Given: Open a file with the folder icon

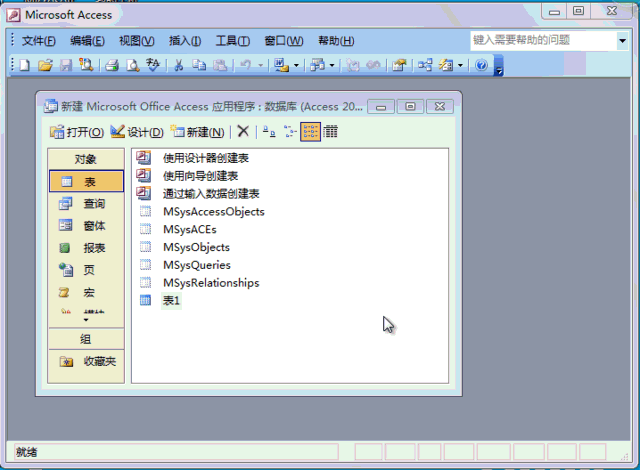Looking at the screenshot, I should [45, 65].
